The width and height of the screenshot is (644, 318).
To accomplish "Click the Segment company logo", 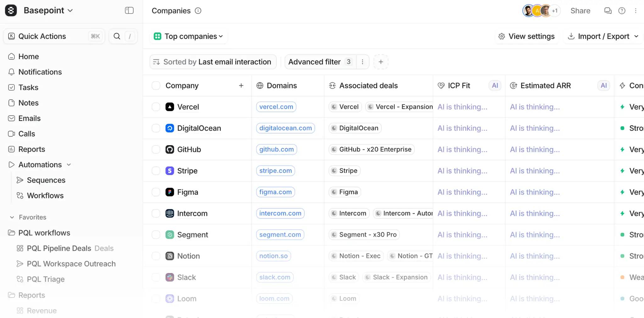I will click(x=170, y=235).
